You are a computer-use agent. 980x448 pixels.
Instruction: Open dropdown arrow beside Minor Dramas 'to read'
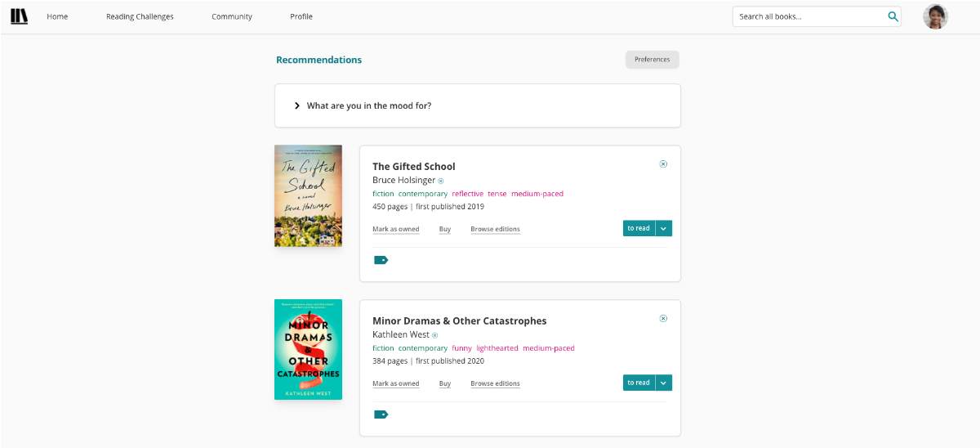pyautogui.click(x=663, y=383)
